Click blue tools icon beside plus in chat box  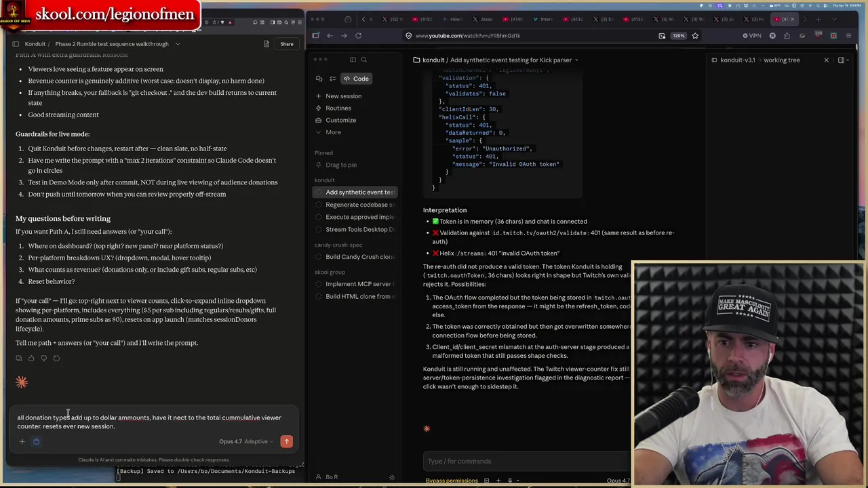pyautogui.click(x=36, y=442)
